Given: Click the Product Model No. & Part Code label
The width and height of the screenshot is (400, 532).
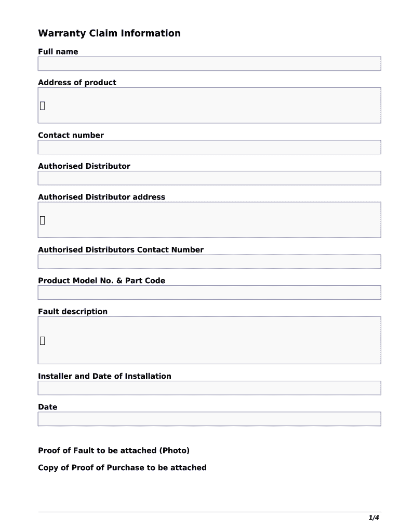Looking at the screenshot, I should 101,281.
